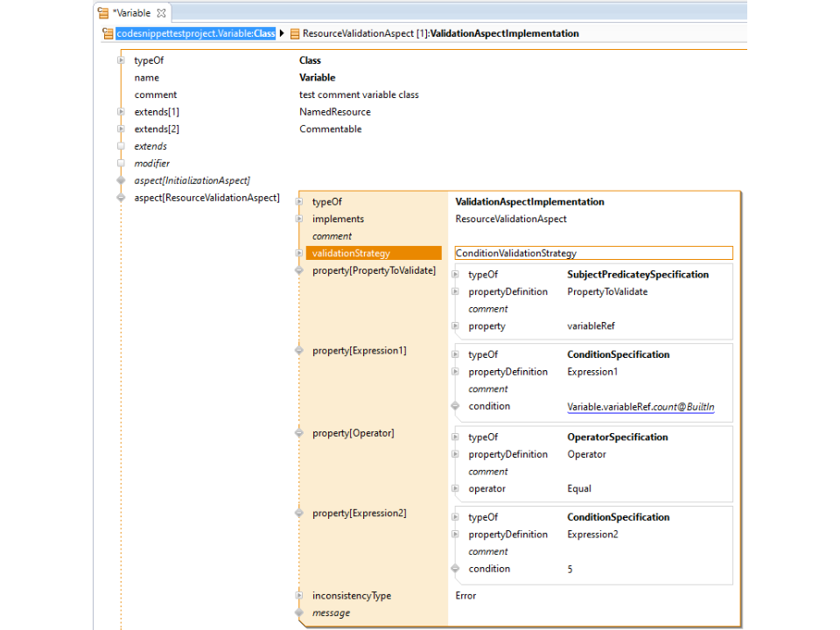Close the Variable editor tab
The width and height of the screenshot is (840, 630).
[161, 13]
